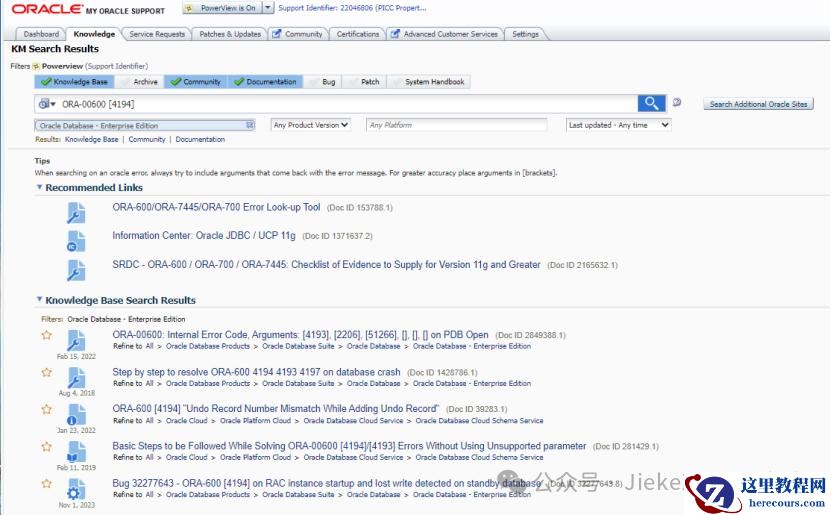Click the blue magnifier search button

pyautogui.click(x=651, y=103)
